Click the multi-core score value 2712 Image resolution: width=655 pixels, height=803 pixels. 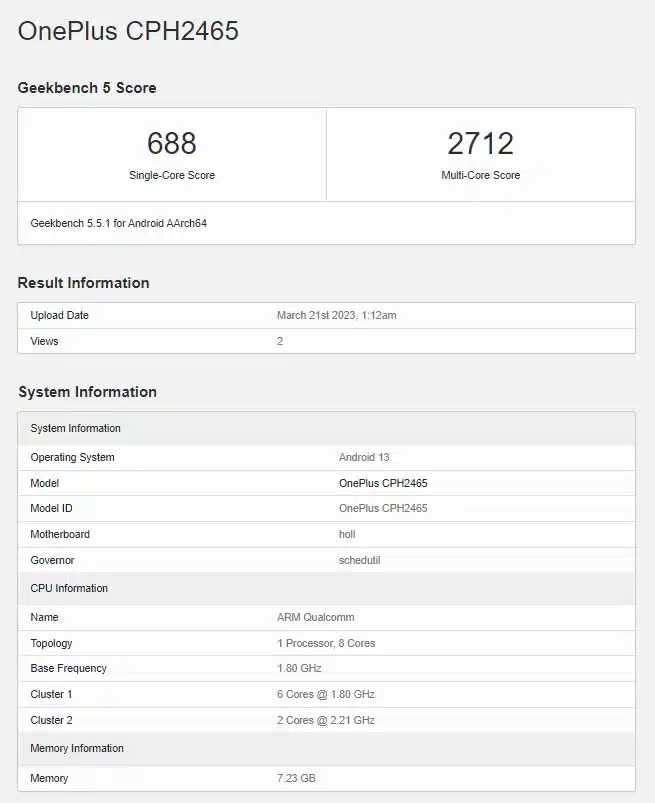tap(480, 143)
